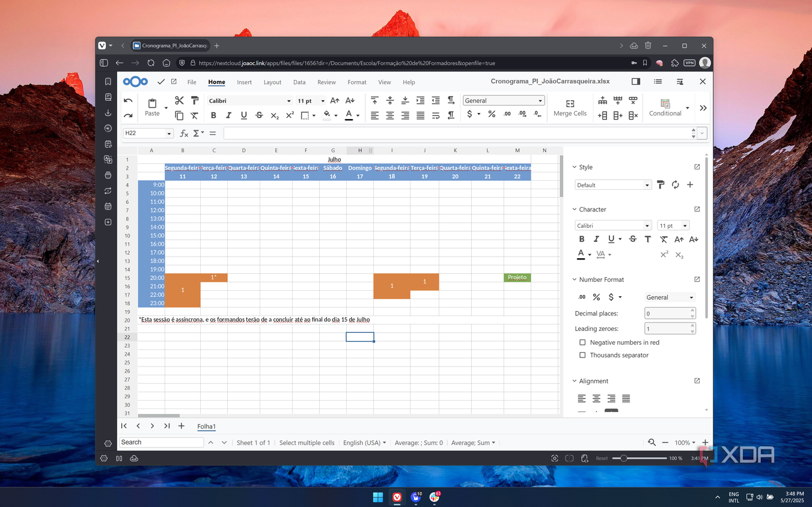Image resolution: width=812 pixels, height=507 pixels.
Task: Open the Calibri font name dropdown in toolbar
Action: click(288, 101)
